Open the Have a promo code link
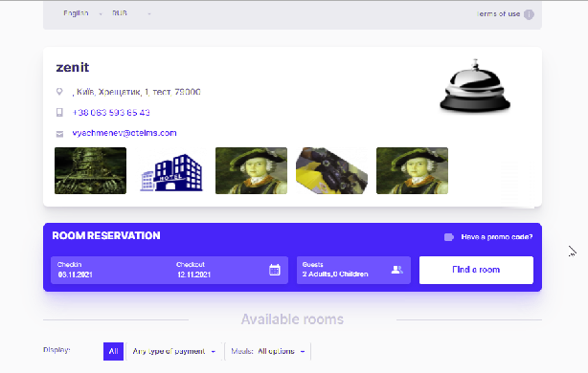 pos(497,237)
